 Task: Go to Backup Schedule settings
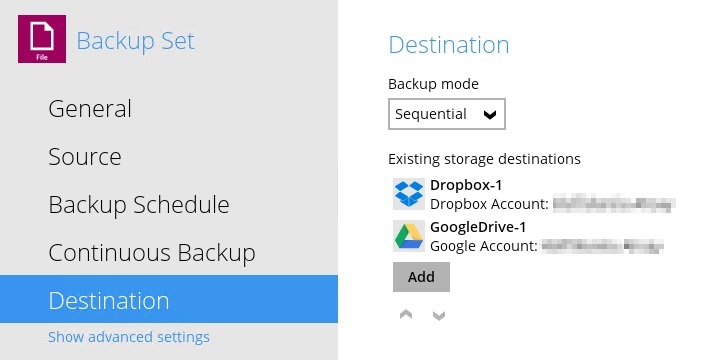point(139,204)
